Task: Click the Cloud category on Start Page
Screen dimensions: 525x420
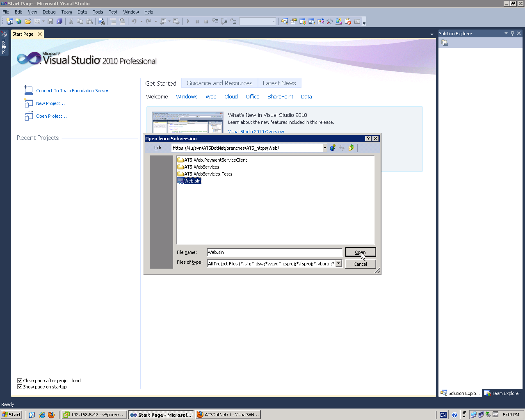Action: tap(231, 97)
